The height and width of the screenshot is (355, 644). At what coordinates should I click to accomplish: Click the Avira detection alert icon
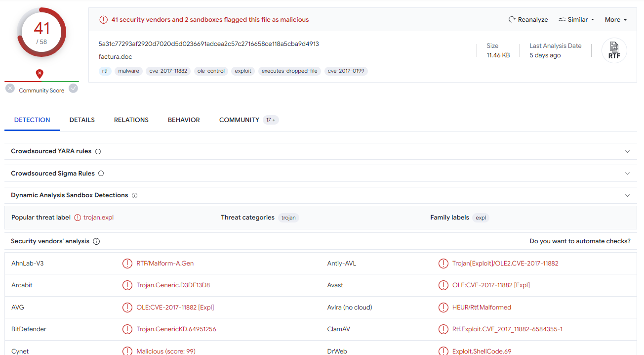[x=443, y=308]
